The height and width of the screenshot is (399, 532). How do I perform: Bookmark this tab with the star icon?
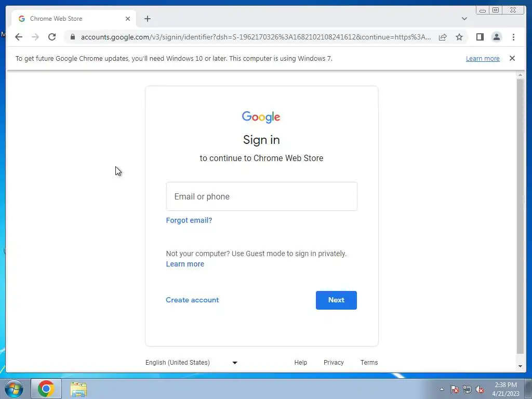coord(459,37)
